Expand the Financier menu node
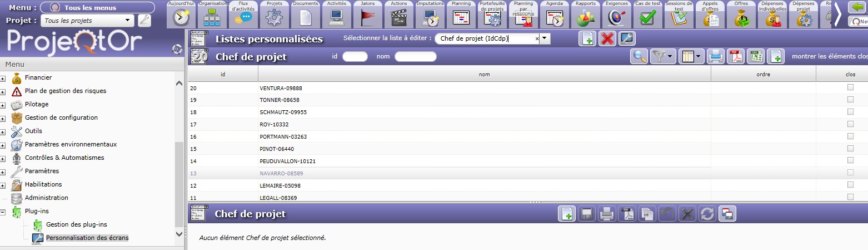 coord(3,78)
